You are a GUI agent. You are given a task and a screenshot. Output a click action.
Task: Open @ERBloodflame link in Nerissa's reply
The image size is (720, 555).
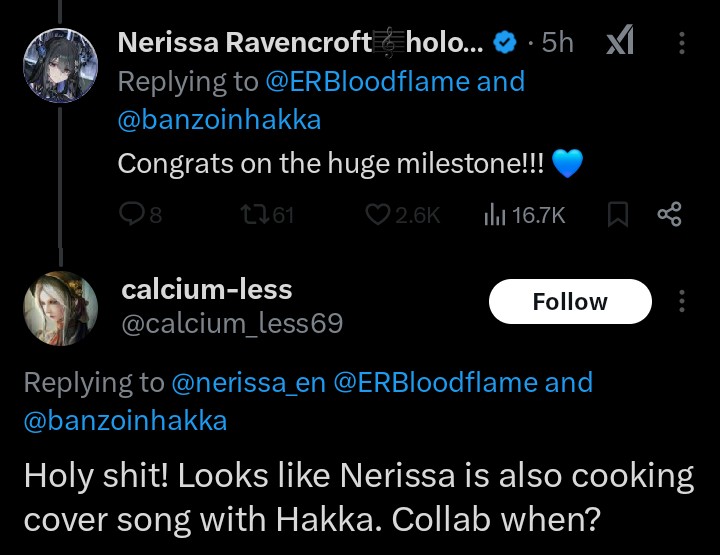(x=367, y=82)
